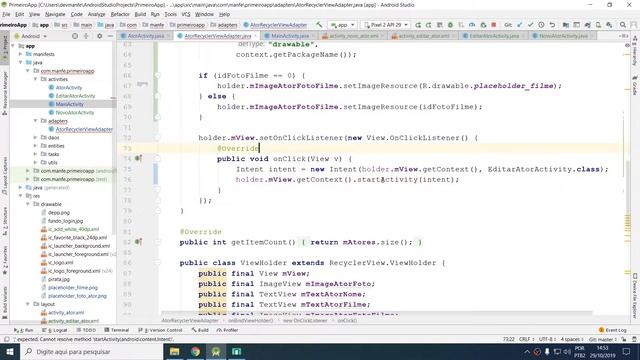640x360 pixels.
Task: Switch to the EditarAtorActivity.java tab
Action: (493, 36)
